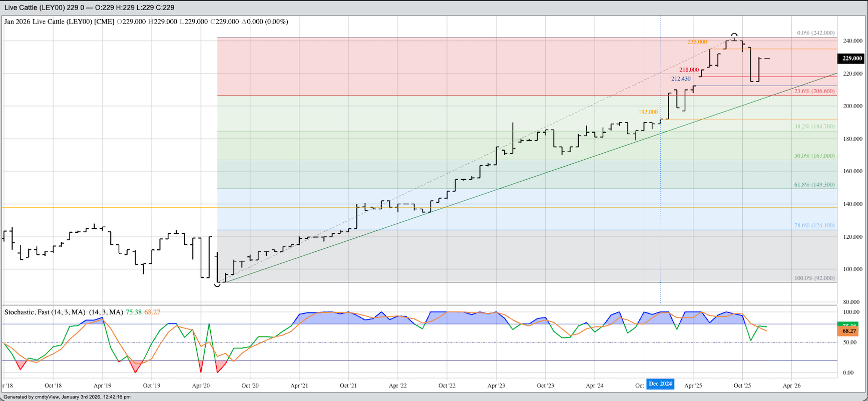Viewport: 868px width, 401px height.
Task: Select the orange 68.27 stochastic value tag
Action: tap(848, 331)
